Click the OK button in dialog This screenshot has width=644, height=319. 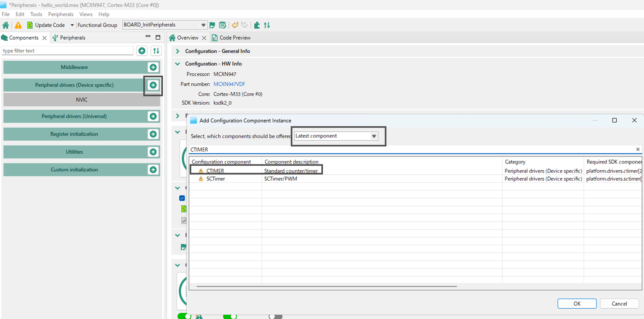[577, 304]
